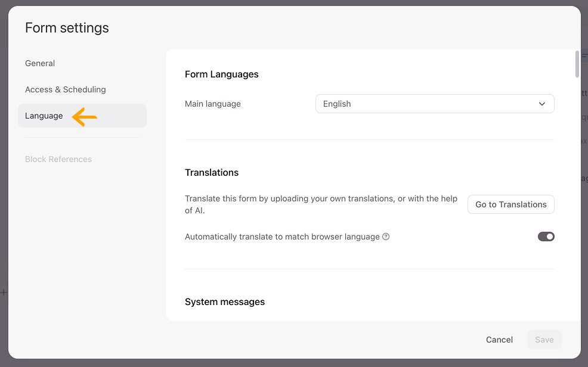Click the Form Languages section heading
Image resolution: width=588 pixels, height=367 pixels.
pos(222,74)
